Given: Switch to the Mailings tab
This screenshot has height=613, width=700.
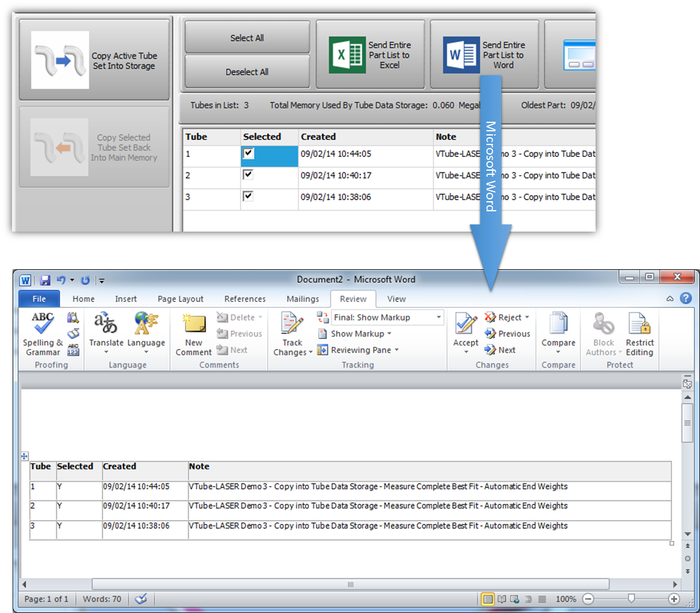Looking at the screenshot, I should click(x=303, y=299).
